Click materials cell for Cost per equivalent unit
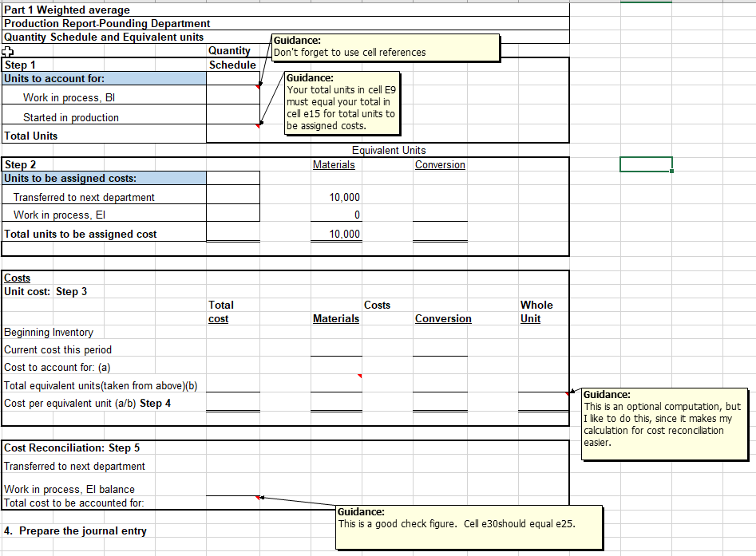Image resolution: width=756 pixels, height=556 pixels. click(x=337, y=402)
